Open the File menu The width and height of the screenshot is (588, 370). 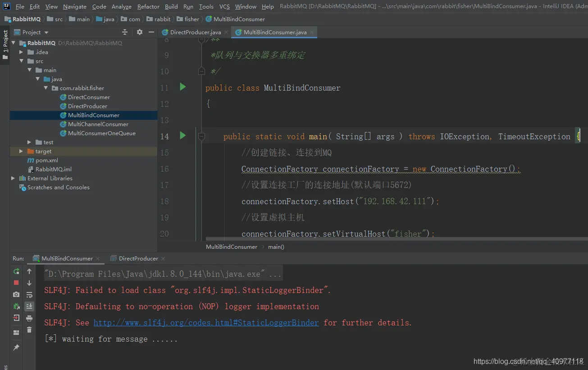coord(20,7)
